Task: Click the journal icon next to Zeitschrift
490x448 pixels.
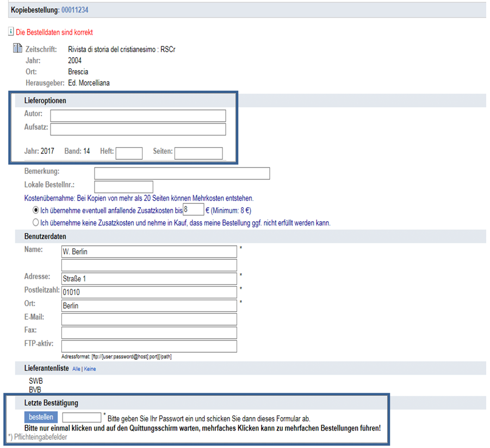Action: [17, 49]
